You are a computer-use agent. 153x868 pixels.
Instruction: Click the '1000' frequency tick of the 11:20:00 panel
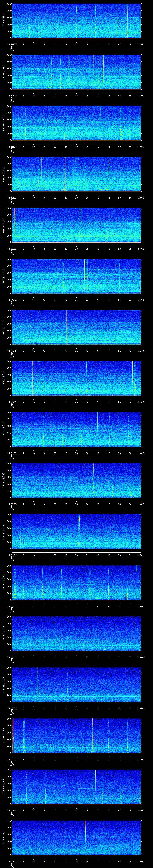click(8, 208)
